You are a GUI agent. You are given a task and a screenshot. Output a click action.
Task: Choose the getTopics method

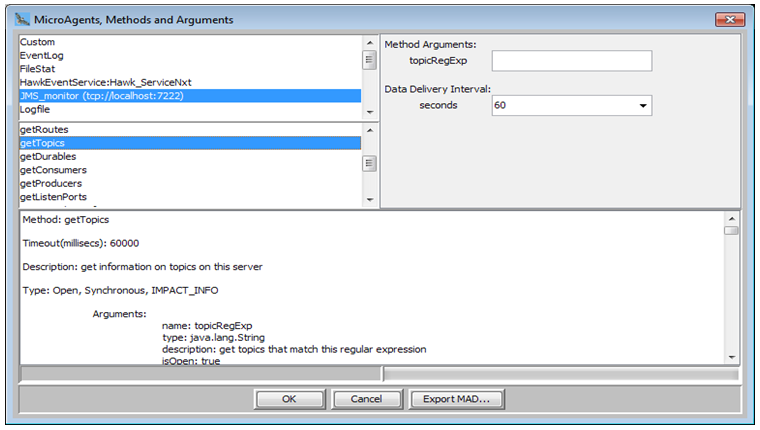190,143
